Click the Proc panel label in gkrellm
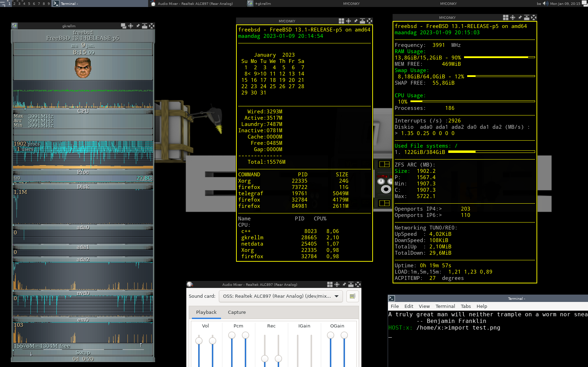 [x=83, y=172]
